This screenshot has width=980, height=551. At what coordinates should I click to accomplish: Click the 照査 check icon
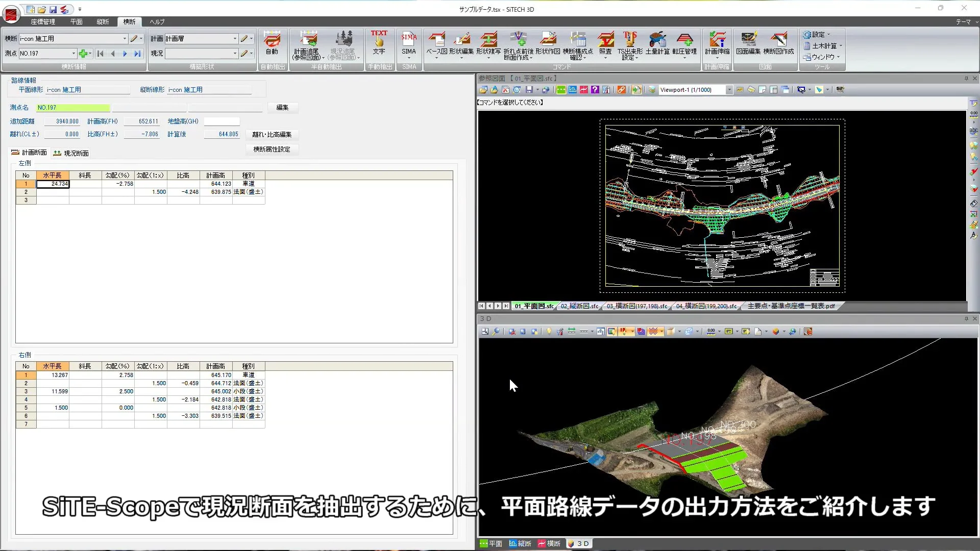tap(605, 44)
